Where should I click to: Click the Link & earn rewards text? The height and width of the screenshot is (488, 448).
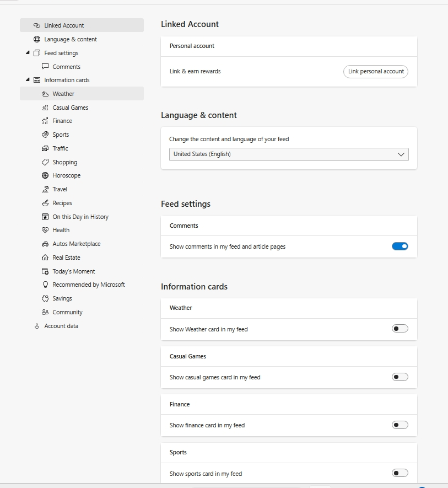(x=195, y=71)
